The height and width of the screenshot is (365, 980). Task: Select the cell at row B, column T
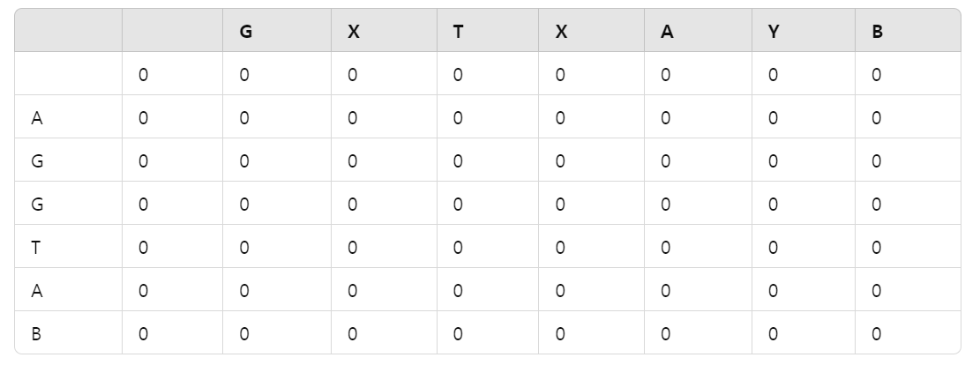pos(488,333)
